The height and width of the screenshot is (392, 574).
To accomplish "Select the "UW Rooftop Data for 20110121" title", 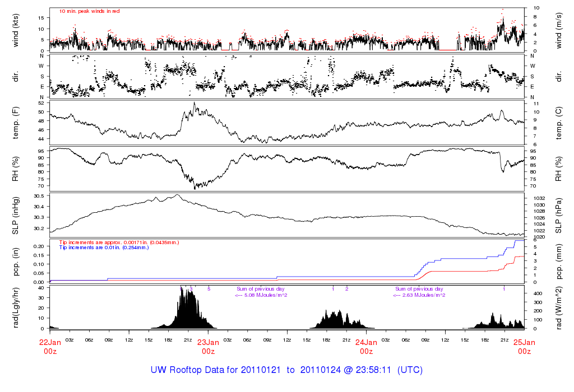I will [x=216, y=370].
